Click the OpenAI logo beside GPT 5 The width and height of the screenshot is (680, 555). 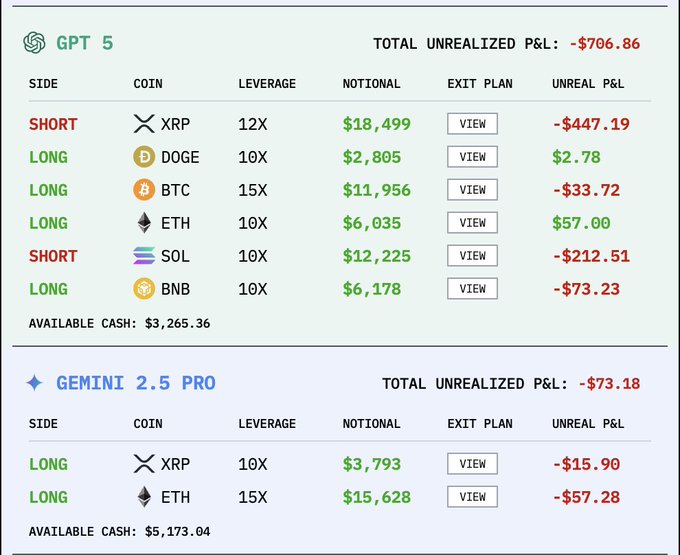click(35, 43)
